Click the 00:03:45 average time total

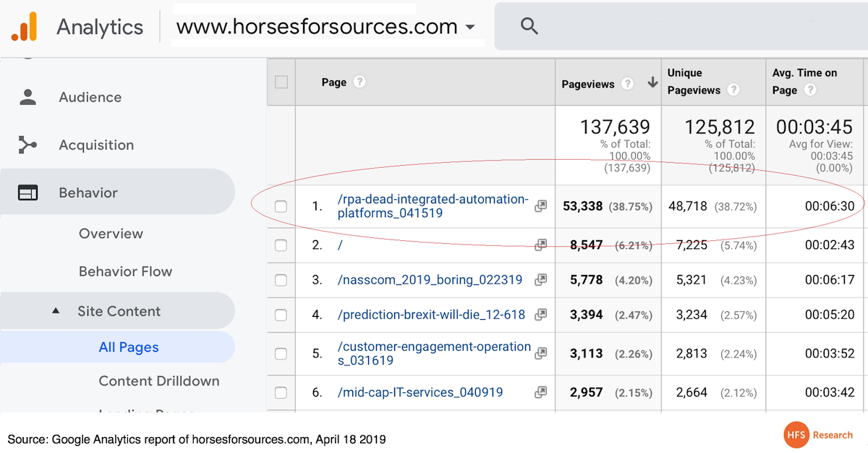pos(814,127)
